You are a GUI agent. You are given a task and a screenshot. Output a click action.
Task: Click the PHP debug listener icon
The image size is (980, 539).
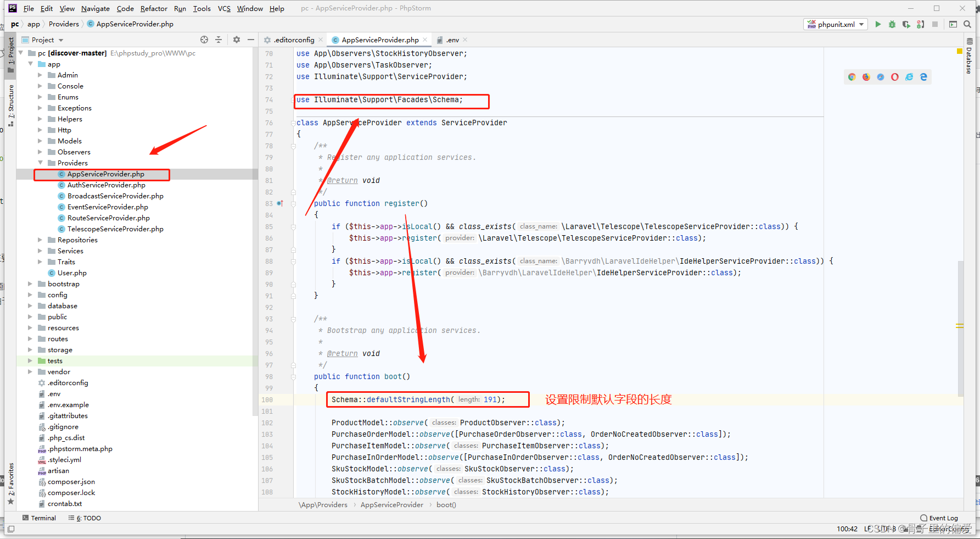[x=921, y=24]
